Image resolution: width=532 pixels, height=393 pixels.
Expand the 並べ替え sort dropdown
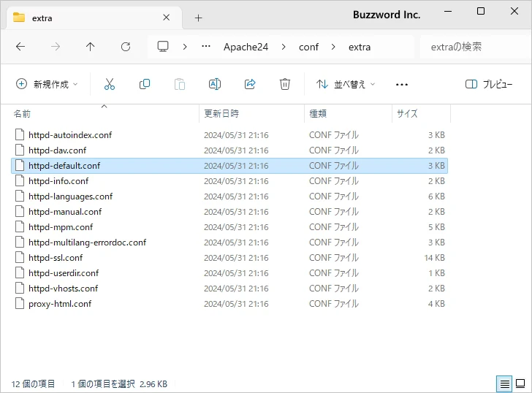pyautogui.click(x=346, y=84)
